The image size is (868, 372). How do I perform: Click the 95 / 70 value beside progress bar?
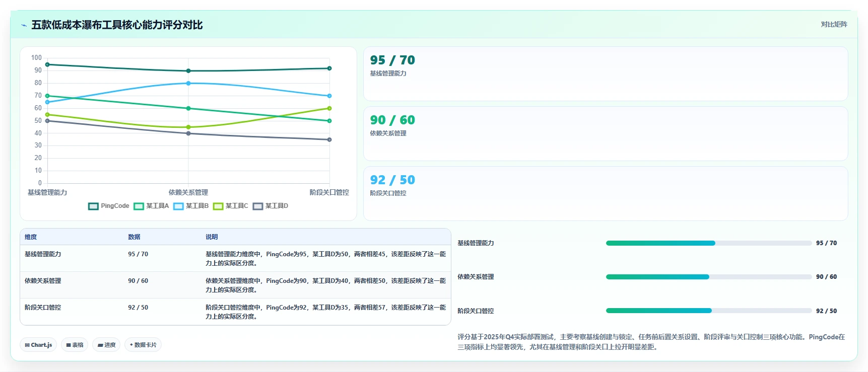[826, 243]
